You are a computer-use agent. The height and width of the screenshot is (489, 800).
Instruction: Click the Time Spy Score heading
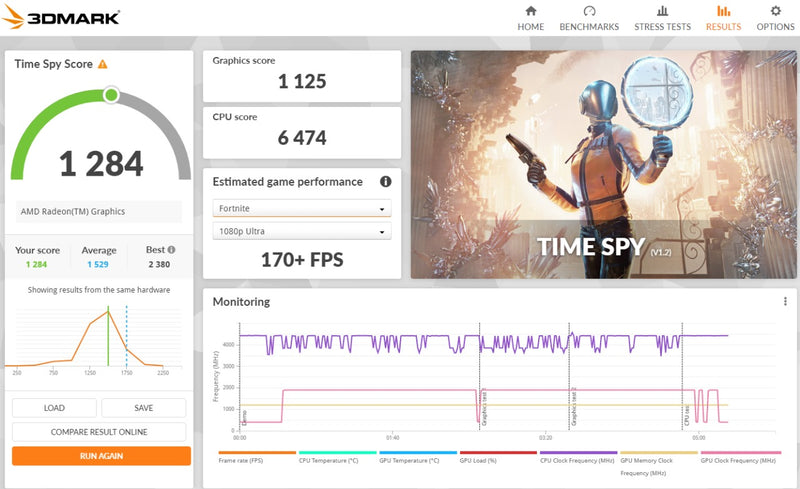pyautogui.click(x=54, y=64)
